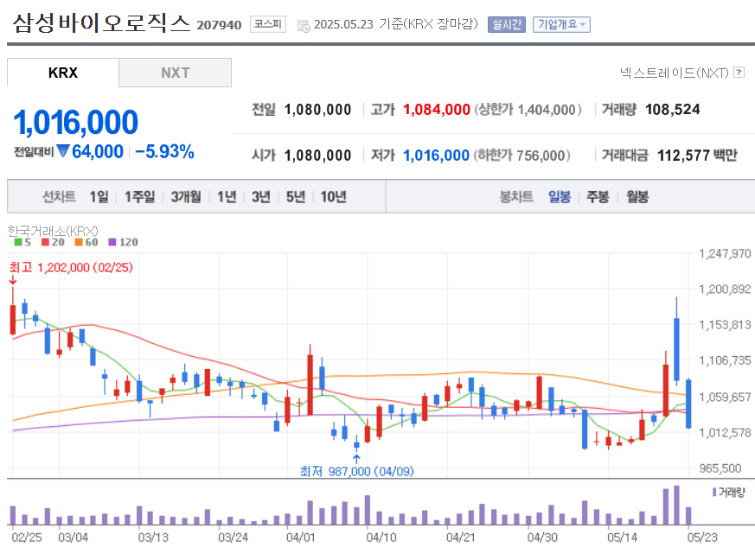Viewport: 755px width, 560px height.
Task: Click the 1,247,970 price axis label
Action: [725, 253]
